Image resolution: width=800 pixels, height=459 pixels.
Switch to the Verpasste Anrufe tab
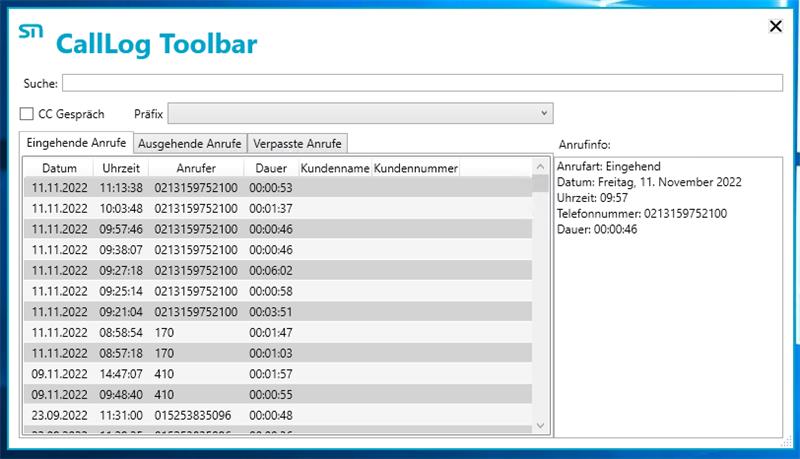click(x=297, y=143)
